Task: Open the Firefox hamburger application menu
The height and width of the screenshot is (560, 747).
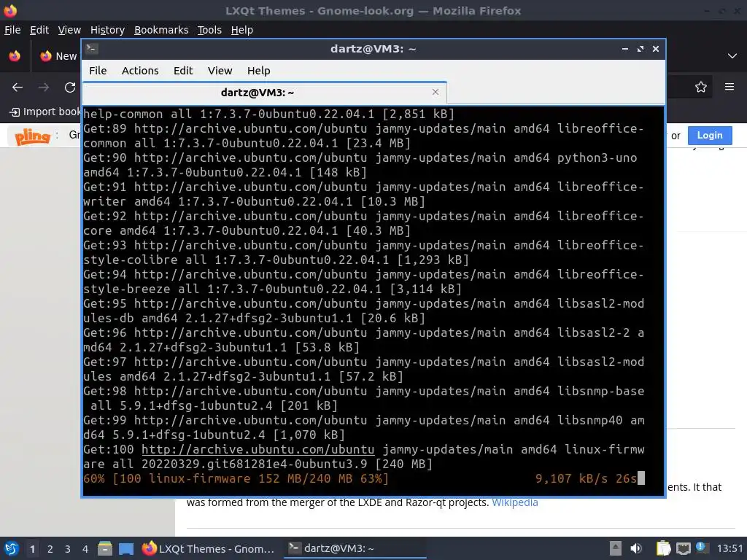Action: (x=729, y=87)
